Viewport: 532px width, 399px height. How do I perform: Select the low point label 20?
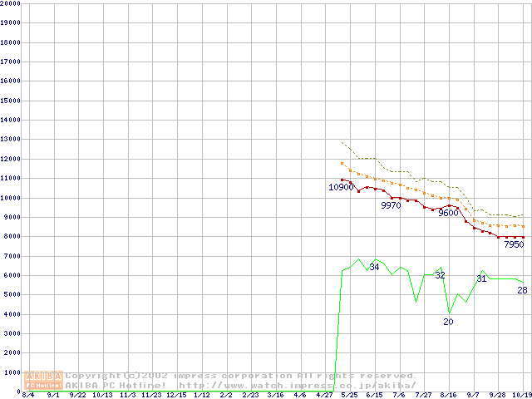tap(448, 322)
